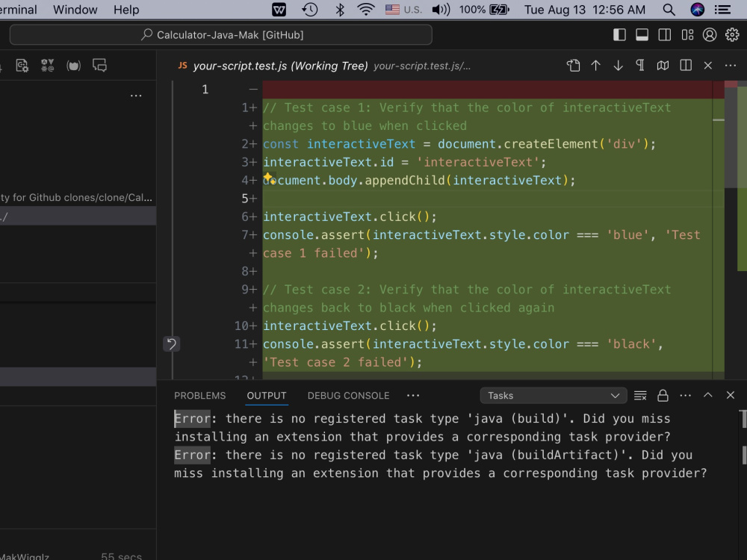Screen dimensions: 747x560
Task: Open output panel more actions ellipsis
Action: point(686,395)
